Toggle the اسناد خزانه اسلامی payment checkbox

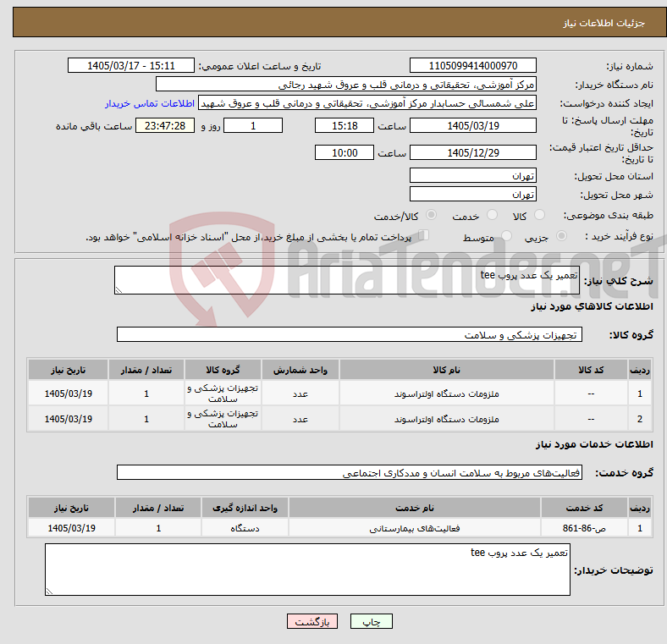423,235
